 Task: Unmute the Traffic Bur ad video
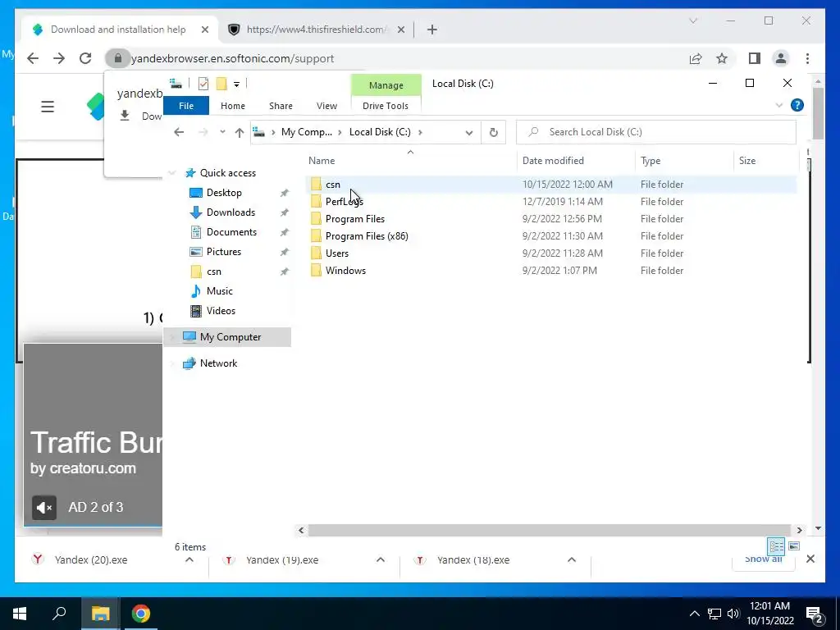[44, 507]
